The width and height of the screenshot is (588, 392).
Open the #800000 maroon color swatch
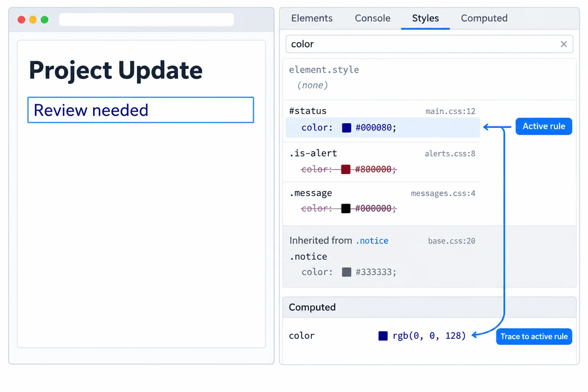point(346,169)
